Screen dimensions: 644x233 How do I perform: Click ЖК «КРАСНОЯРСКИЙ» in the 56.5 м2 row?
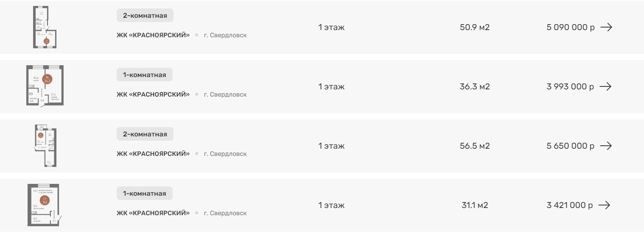click(153, 154)
